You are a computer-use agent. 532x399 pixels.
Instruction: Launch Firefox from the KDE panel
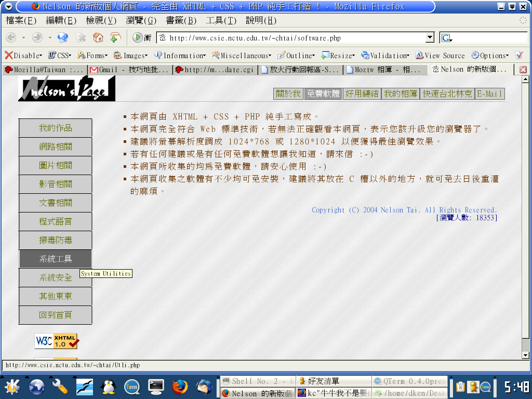click(180, 387)
